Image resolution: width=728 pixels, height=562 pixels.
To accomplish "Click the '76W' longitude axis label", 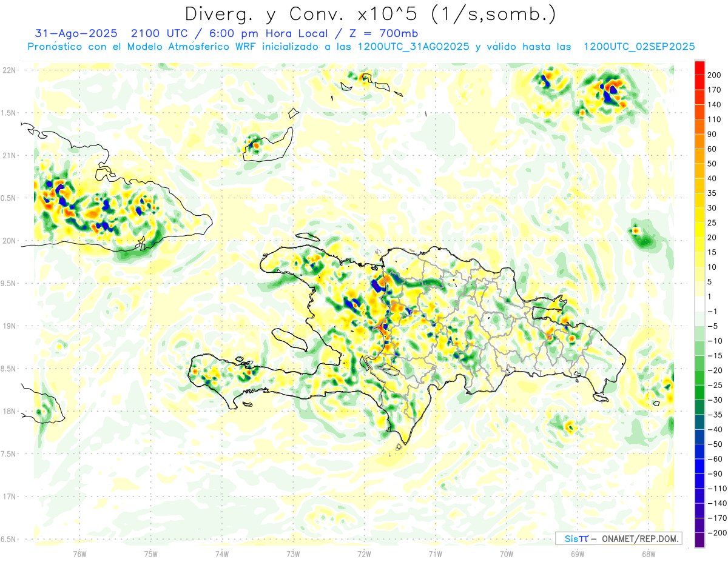I will (79, 554).
